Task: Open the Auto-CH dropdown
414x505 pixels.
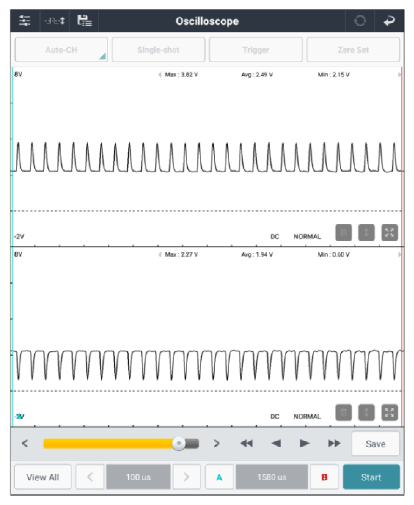Action: point(61,50)
